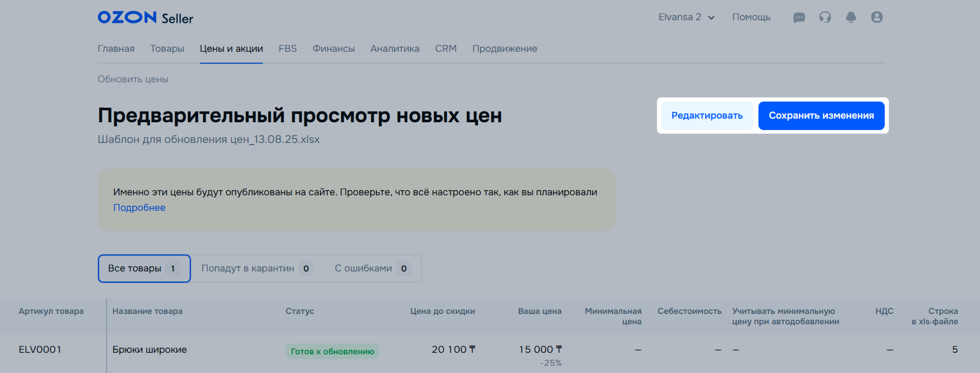Viewport: 980px width, 373px height.
Task: Open the Продвижение tab
Action: pos(504,49)
